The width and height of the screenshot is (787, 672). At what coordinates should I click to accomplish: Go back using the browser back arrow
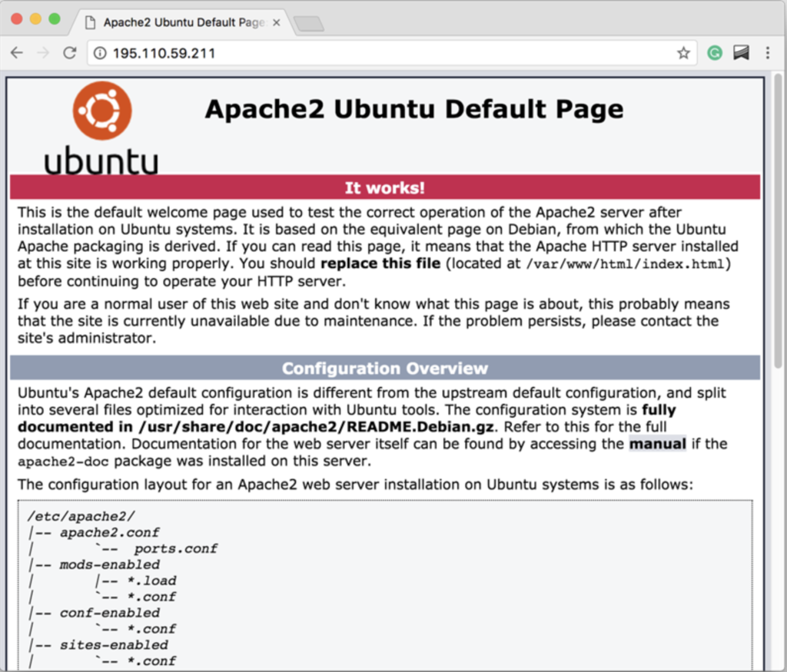(17, 53)
